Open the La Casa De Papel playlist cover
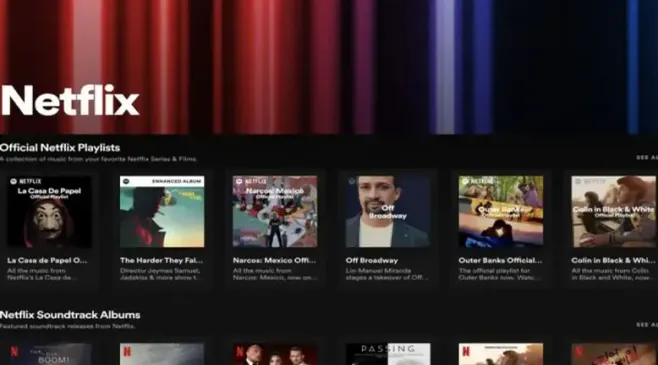 (x=50, y=211)
